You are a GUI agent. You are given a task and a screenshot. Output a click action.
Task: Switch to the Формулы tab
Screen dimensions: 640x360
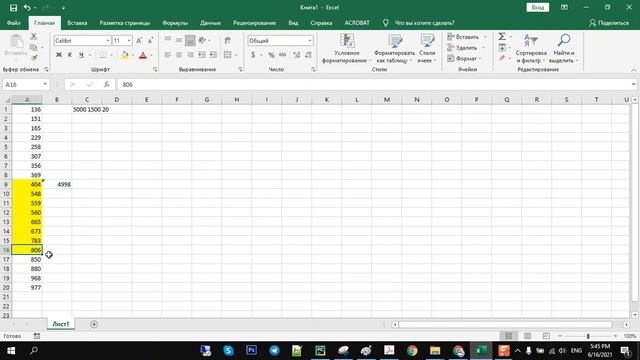[x=175, y=23]
